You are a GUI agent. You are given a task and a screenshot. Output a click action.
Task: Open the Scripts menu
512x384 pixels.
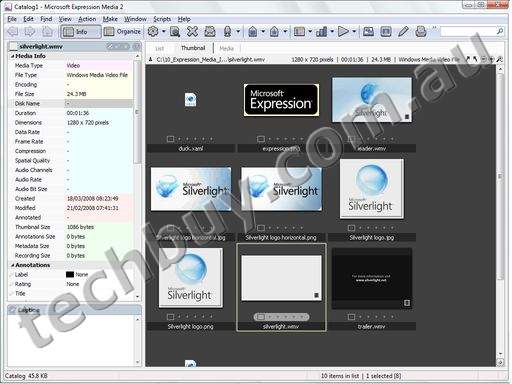162,19
